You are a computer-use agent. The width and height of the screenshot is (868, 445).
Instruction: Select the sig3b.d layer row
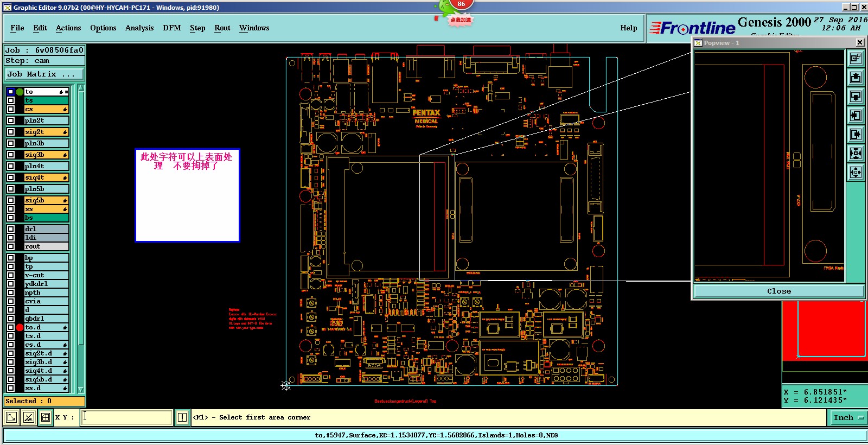[47, 362]
